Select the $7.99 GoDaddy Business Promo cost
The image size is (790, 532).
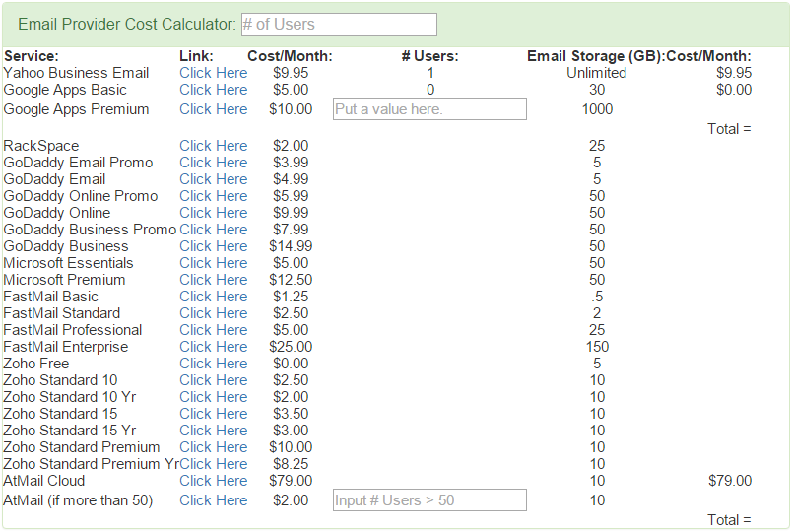click(x=291, y=230)
